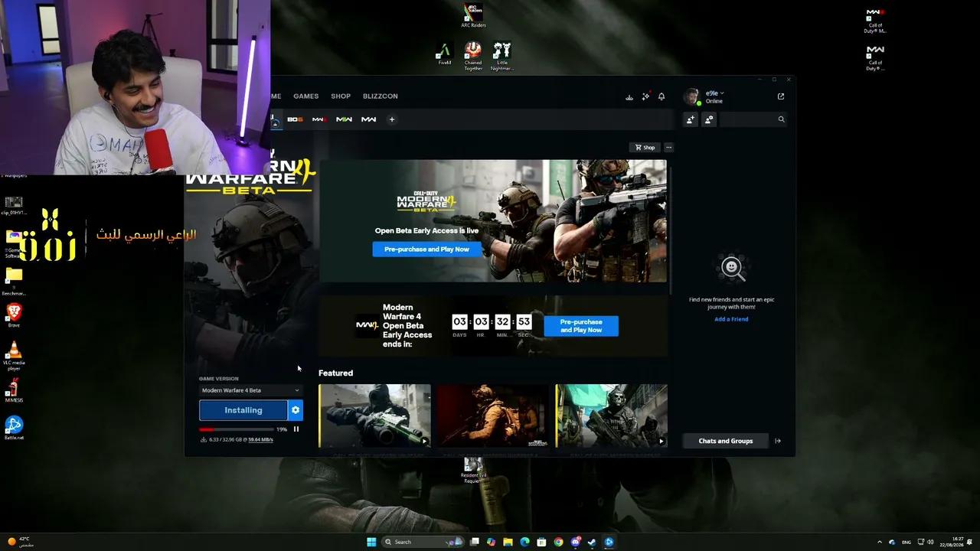Click Pre-purchase and Play Now on hero banner

426,249
